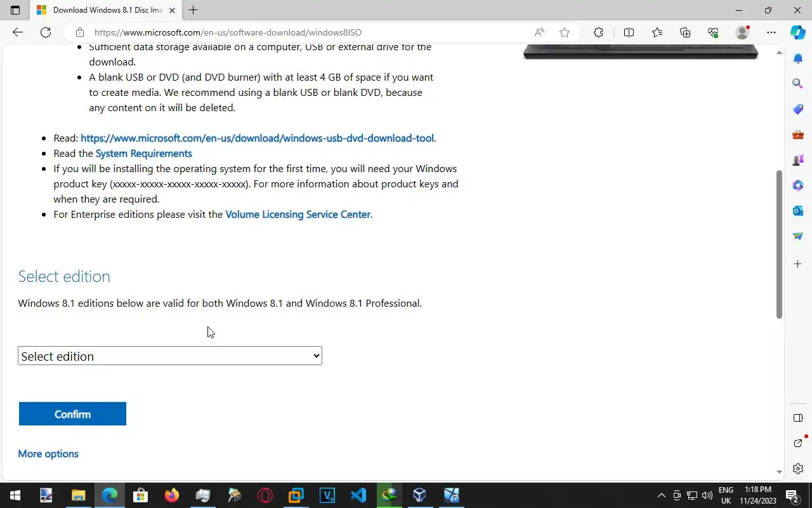This screenshot has width=812, height=508.
Task: Open File Explorer from taskbar
Action: pos(78,495)
